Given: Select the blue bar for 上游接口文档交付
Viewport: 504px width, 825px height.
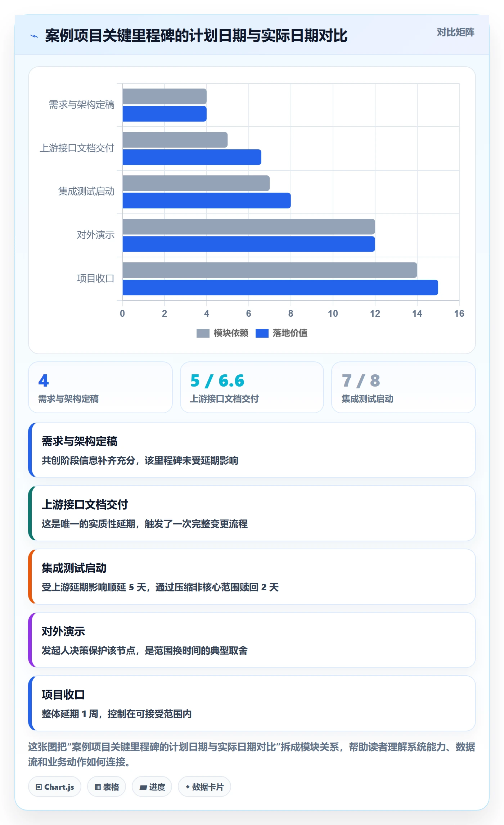Looking at the screenshot, I should (192, 157).
